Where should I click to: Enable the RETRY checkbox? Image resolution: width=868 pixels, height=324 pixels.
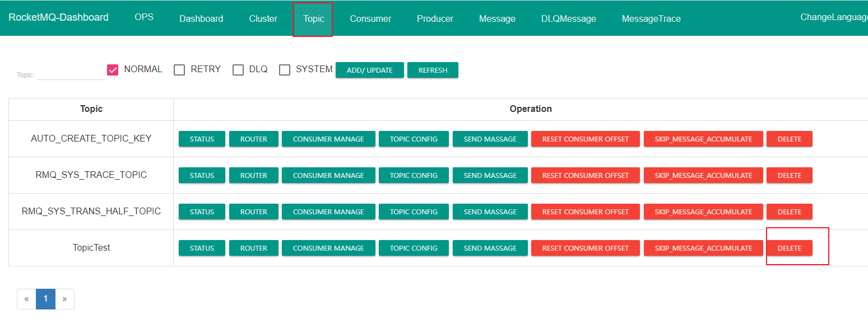[x=179, y=70]
